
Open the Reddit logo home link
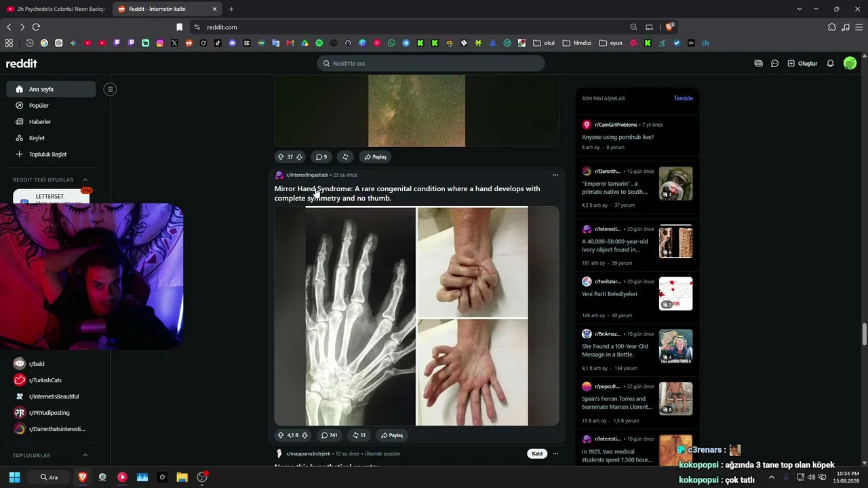22,63
